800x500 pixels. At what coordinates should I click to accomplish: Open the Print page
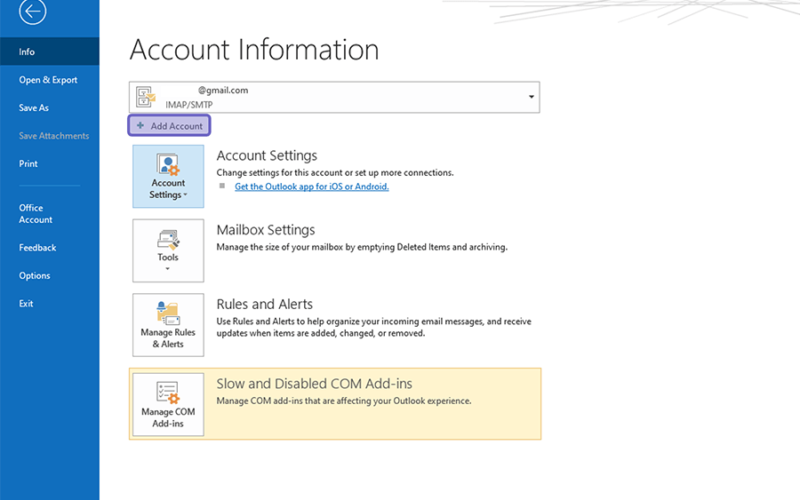49,164
